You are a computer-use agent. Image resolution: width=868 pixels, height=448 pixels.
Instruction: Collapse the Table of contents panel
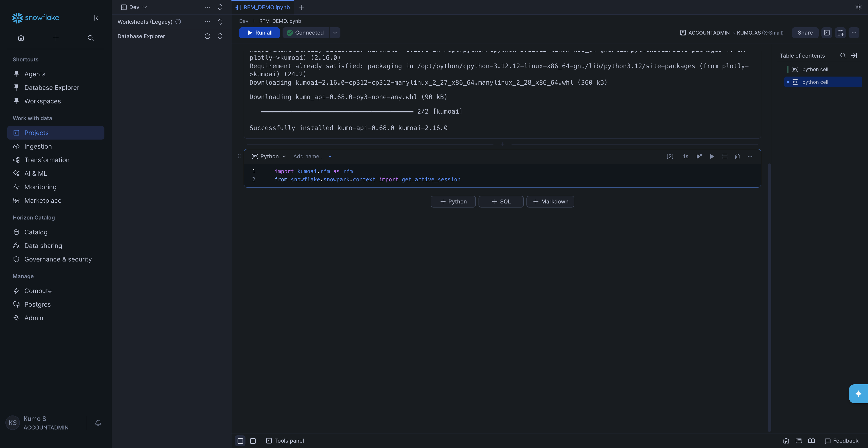coord(854,56)
